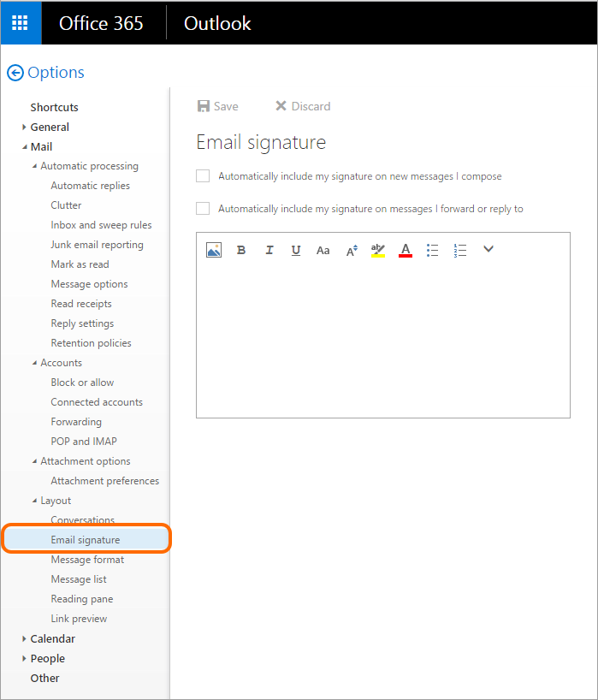Open Link preview settings

coord(79,619)
